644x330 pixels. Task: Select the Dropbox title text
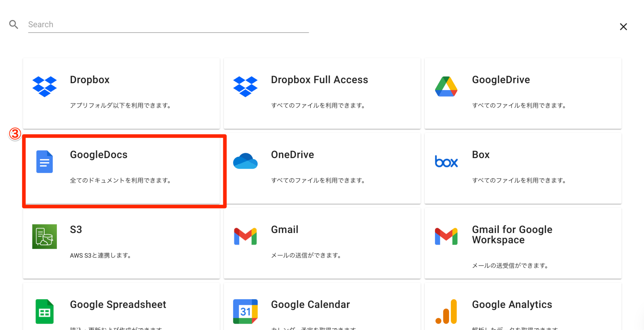click(x=90, y=80)
